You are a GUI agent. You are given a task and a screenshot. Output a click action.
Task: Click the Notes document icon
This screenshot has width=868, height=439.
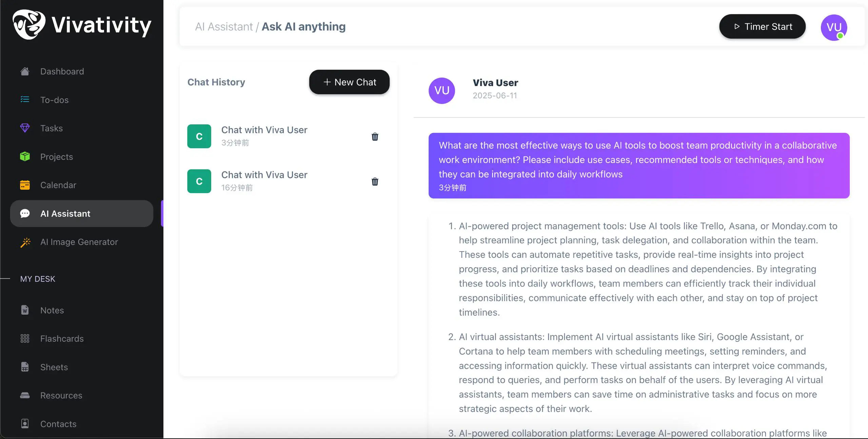[25, 310]
